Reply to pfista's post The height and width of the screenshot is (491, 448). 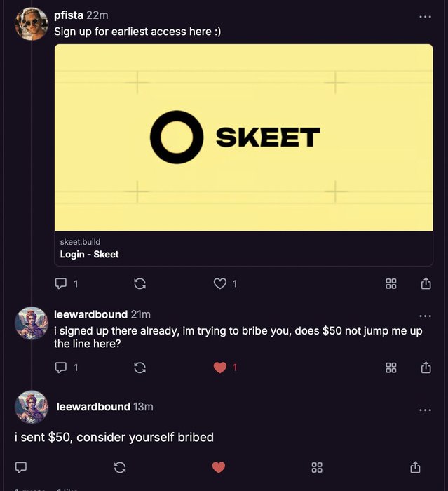click(x=61, y=283)
